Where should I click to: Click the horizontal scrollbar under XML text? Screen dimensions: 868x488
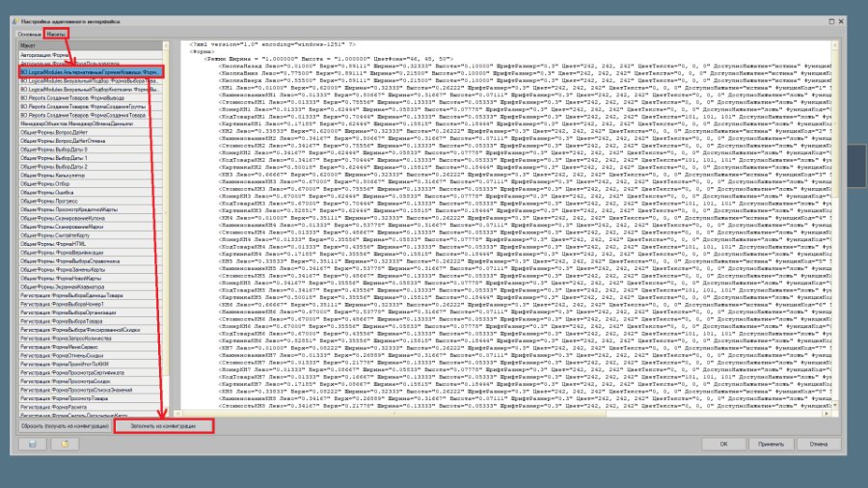pyautogui.click(x=501, y=414)
